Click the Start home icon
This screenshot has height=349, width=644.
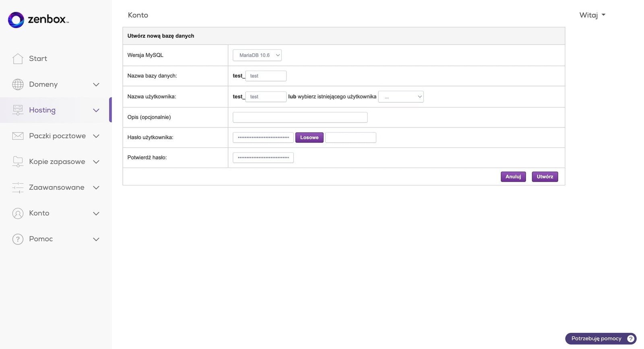pyautogui.click(x=18, y=59)
